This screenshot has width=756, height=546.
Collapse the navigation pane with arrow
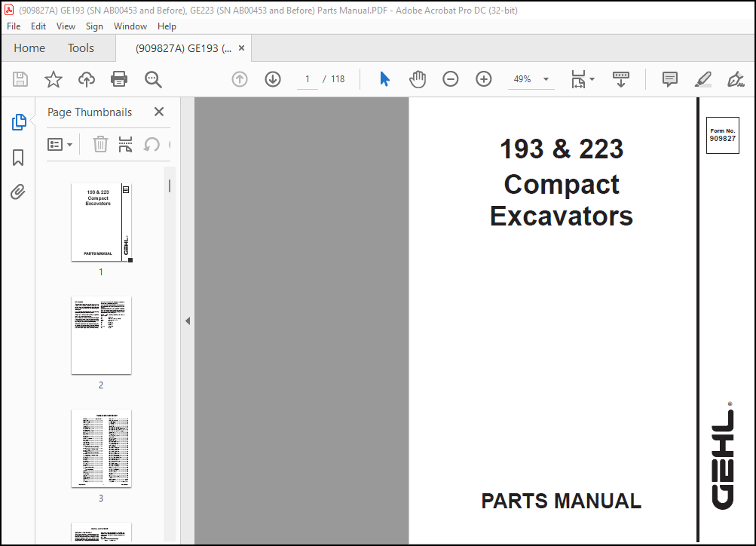[188, 321]
